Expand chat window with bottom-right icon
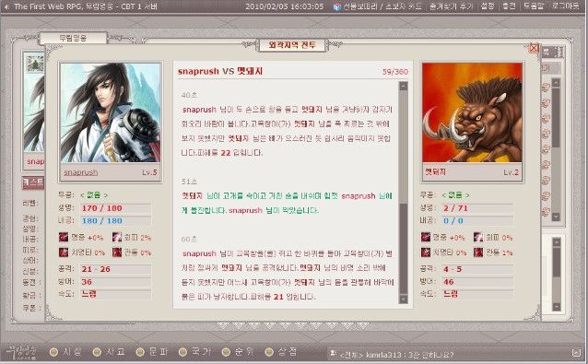Screen dimensions: 588x364 [577, 353]
